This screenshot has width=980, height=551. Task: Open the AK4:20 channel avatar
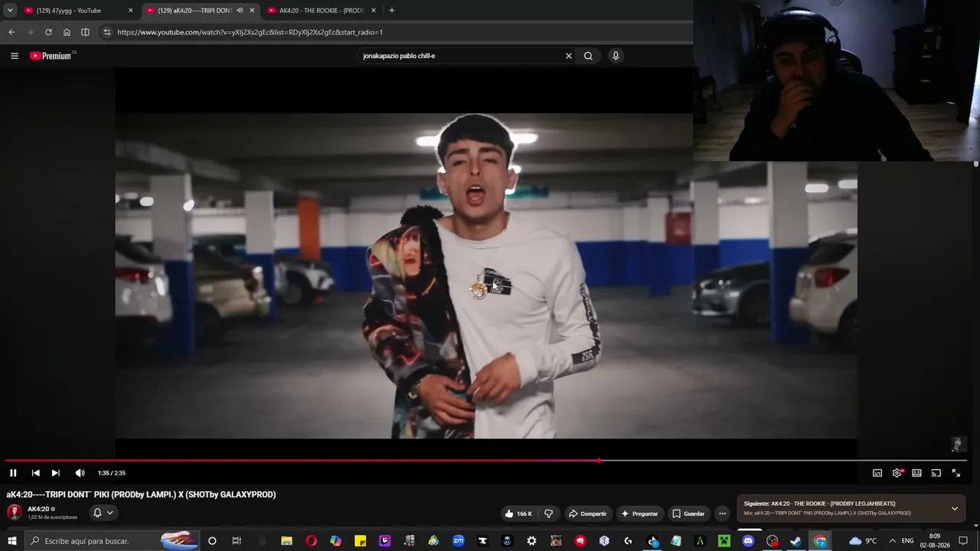pyautogui.click(x=14, y=513)
